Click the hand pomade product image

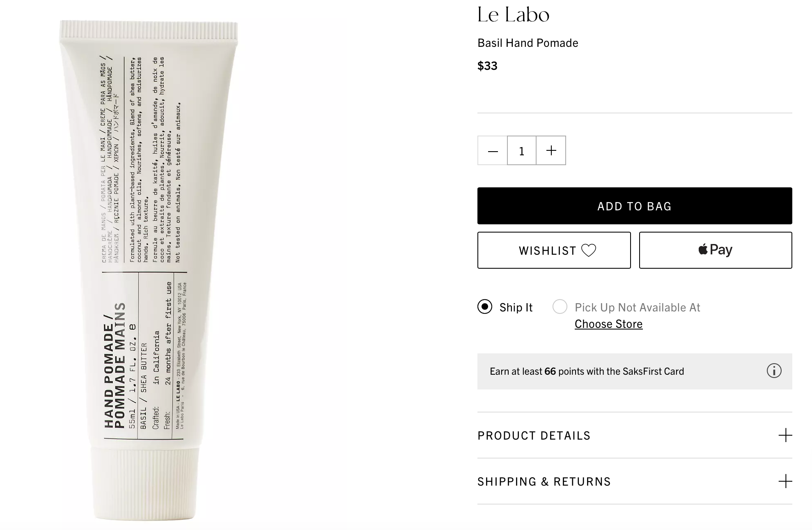[148, 270]
